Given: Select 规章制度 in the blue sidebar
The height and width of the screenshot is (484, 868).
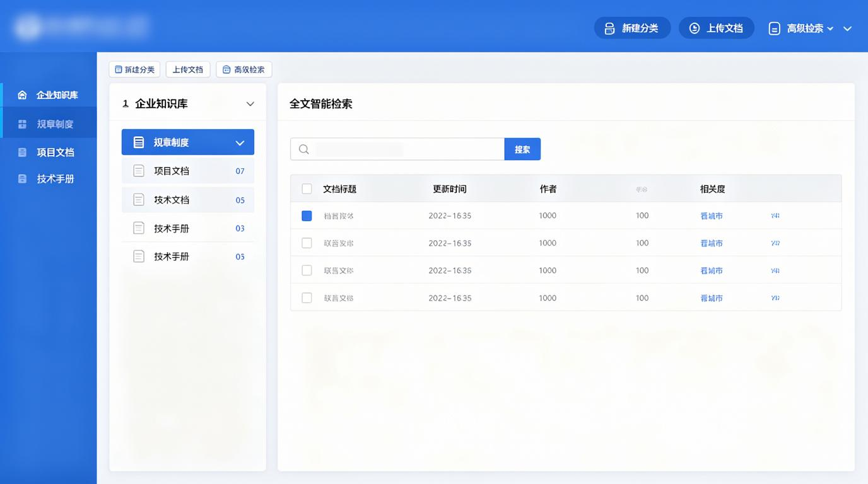Looking at the screenshot, I should (49, 124).
